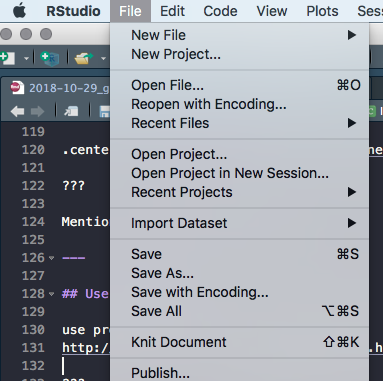Choose New Project... from File menu
Viewport: 383px width, 381px height.
tap(239, 54)
